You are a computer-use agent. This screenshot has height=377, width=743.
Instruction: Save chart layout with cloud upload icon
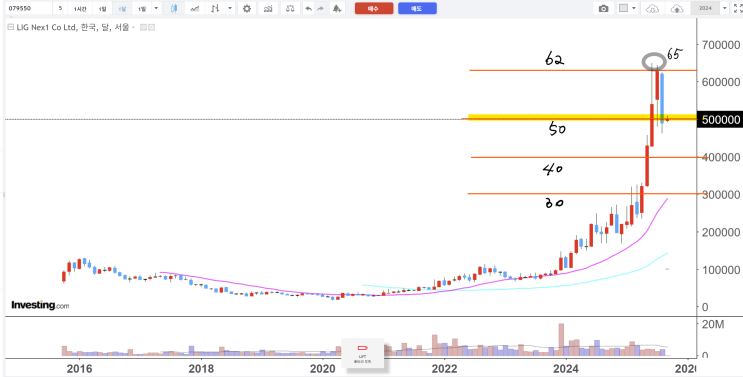(x=678, y=9)
